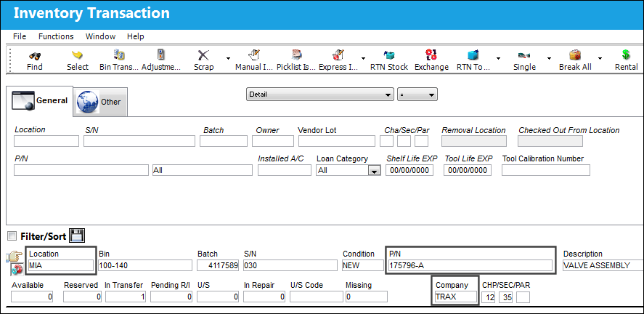Click the RTN To toolbar icon

[473, 55]
